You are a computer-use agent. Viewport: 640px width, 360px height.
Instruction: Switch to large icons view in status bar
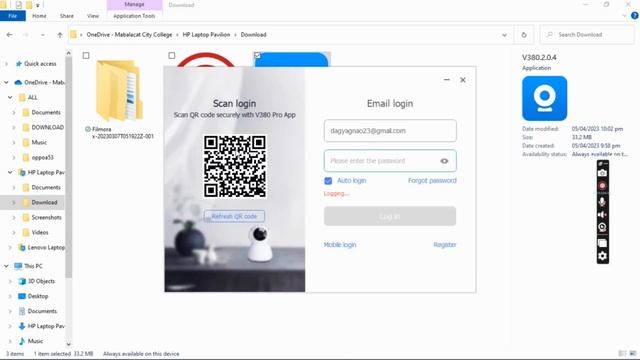(x=633, y=353)
